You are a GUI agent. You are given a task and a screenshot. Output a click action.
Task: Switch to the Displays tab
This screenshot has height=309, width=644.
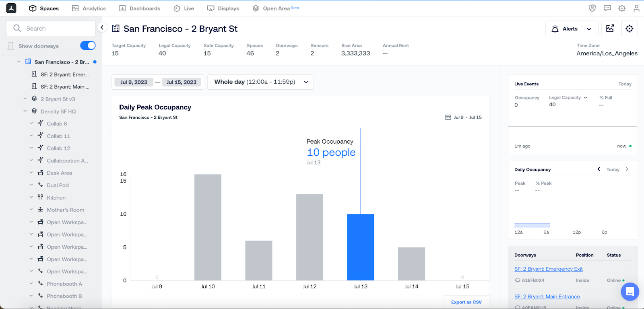[223, 8]
